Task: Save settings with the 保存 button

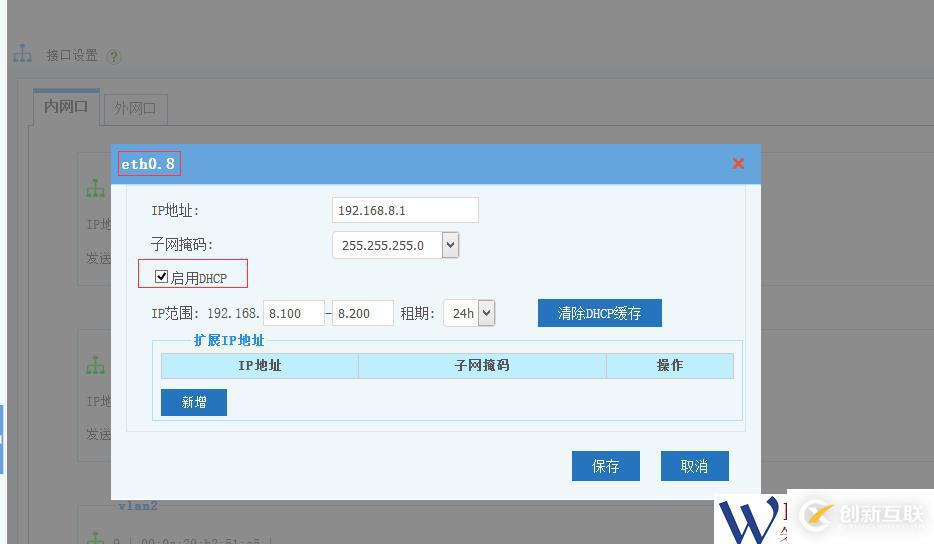Action: 606,466
